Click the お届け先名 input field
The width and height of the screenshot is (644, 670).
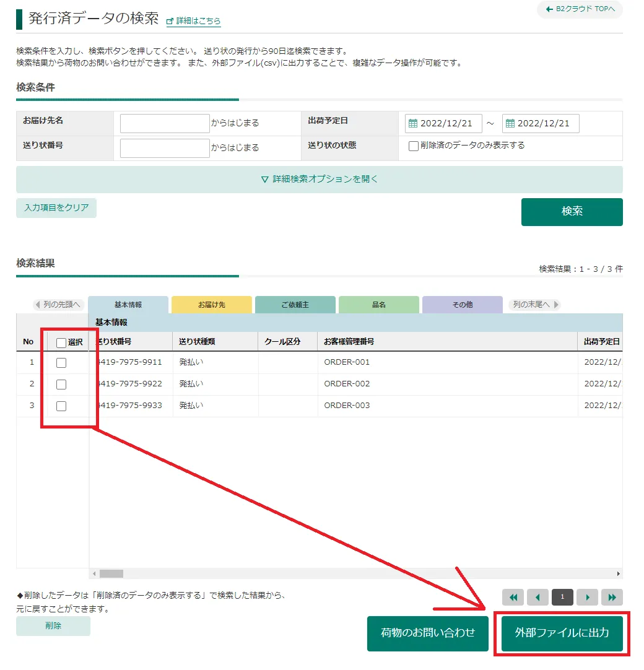pos(165,123)
